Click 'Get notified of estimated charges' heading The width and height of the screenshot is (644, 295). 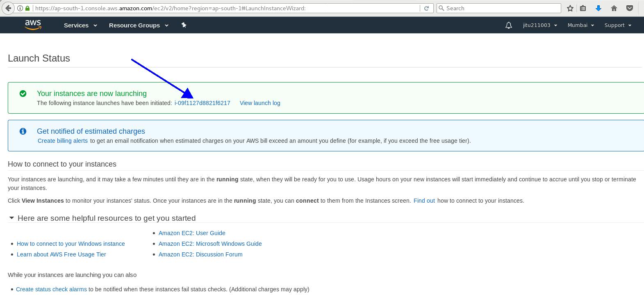(x=91, y=131)
